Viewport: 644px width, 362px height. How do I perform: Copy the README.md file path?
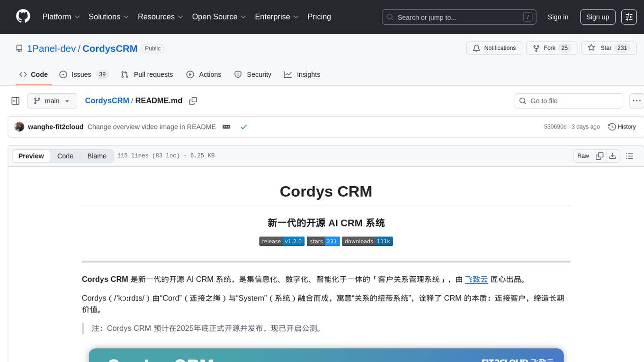(193, 101)
